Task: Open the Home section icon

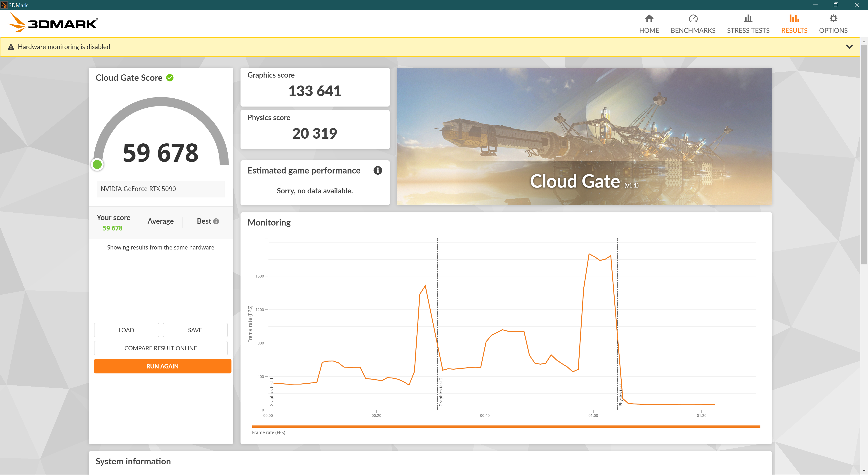Action: pyautogui.click(x=649, y=19)
